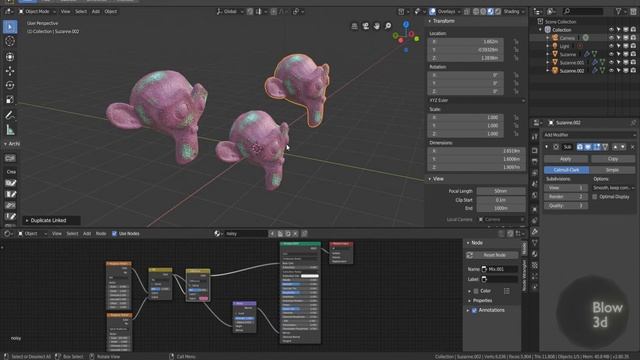
Task: Select Simple subdivision type
Action: click(613, 170)
